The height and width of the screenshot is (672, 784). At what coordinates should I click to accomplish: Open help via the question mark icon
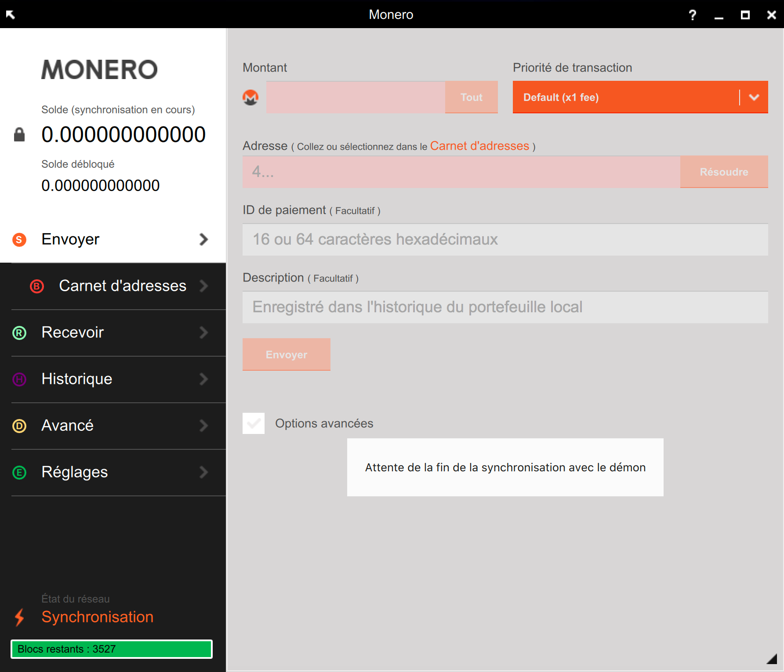(693, 15)
